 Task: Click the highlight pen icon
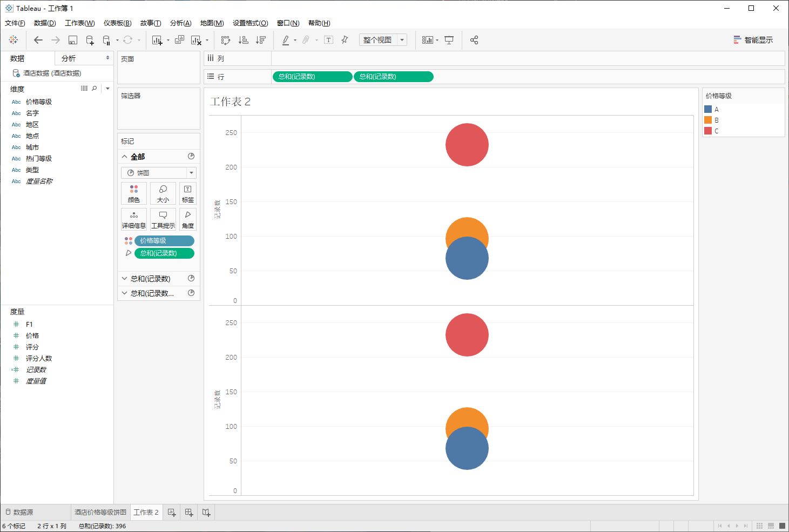[x=286, y=40]
